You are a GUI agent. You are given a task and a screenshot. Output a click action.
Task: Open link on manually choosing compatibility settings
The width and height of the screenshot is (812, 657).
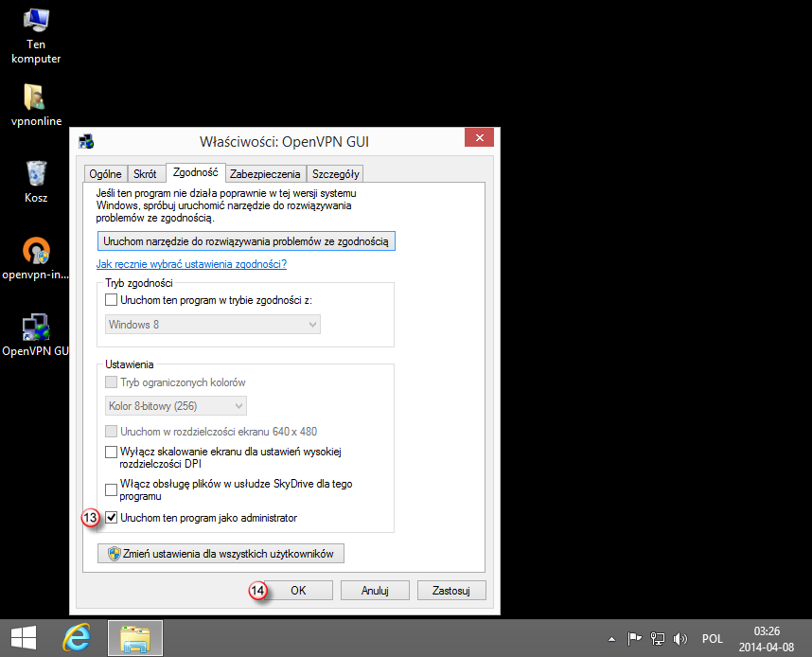click(x=191, y=264)
